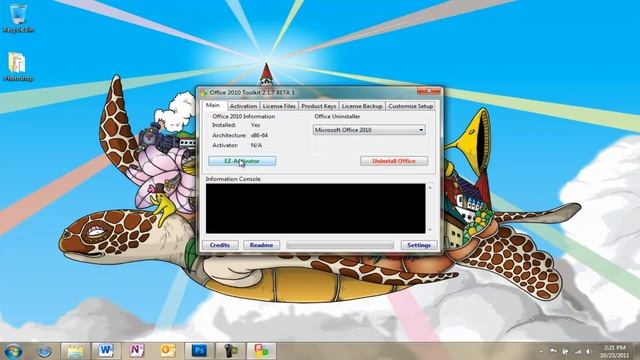This screenshot has width=640, height=360.
Task: Open the Windows Start menu orb
Action: (x=14, y=351)
